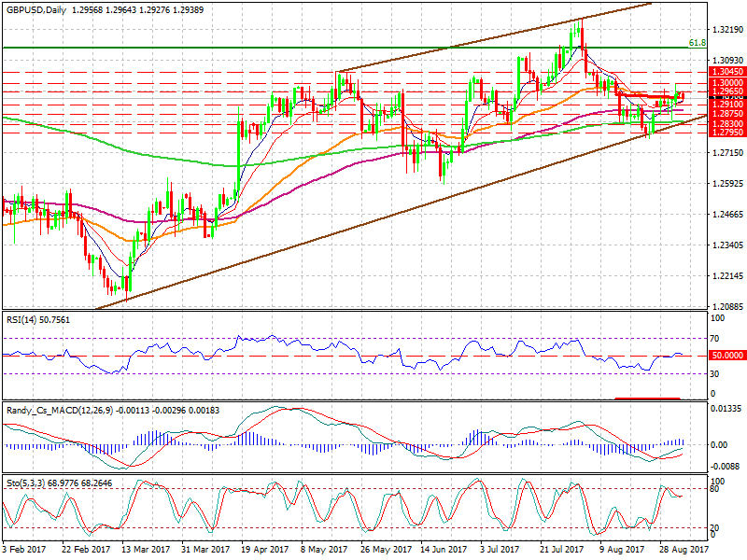Click the Sto(5,3,3) stochastic label

[x=23, y=483]
